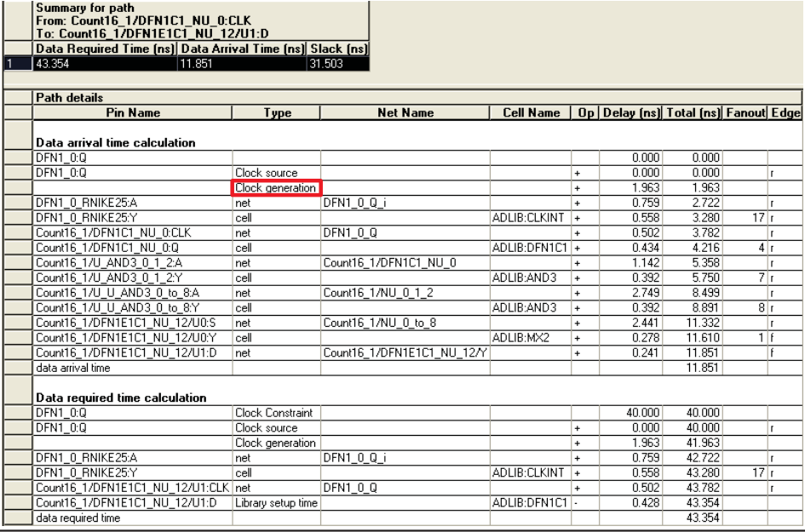Select the Delay (ns) column header
805x532 pixels.
631,112
